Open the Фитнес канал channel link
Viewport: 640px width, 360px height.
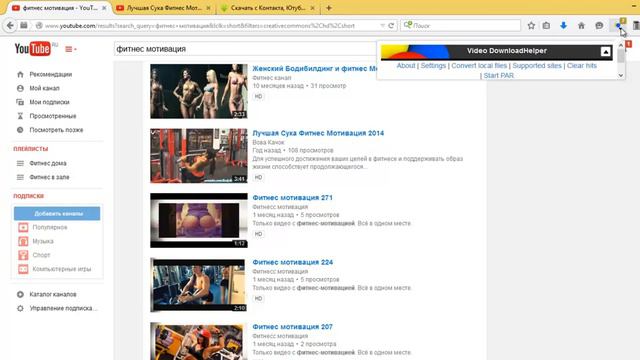point(272,78)
